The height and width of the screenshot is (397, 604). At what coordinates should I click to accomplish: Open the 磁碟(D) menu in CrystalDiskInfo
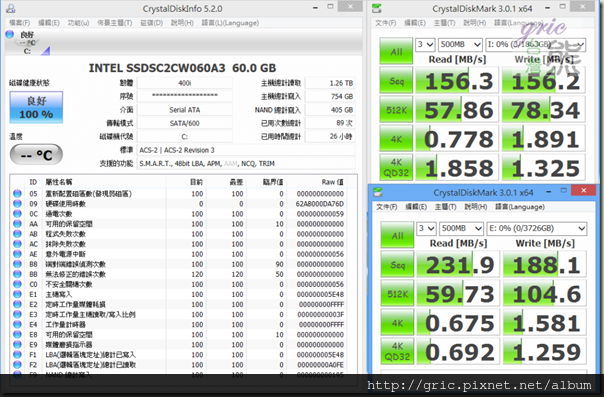point(151,23)
